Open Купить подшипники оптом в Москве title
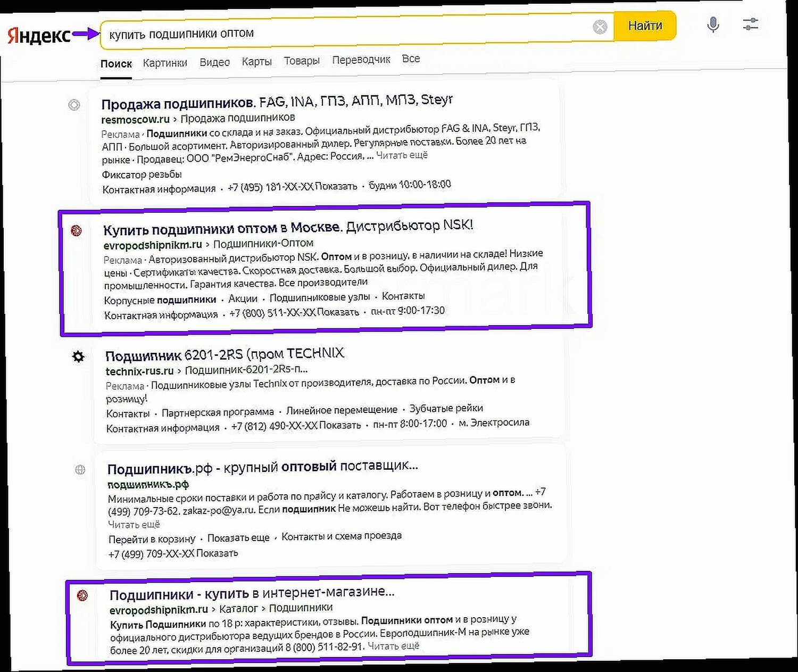Screen dimensions: 798x672 point(288,227)
